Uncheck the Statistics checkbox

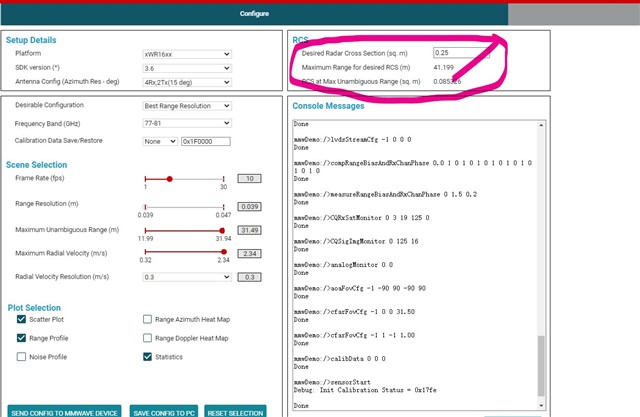click(147, 357)
